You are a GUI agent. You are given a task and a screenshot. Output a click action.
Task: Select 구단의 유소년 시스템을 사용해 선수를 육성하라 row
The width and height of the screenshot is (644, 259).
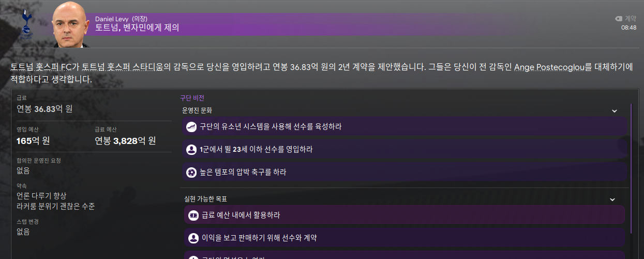(405, 126)
